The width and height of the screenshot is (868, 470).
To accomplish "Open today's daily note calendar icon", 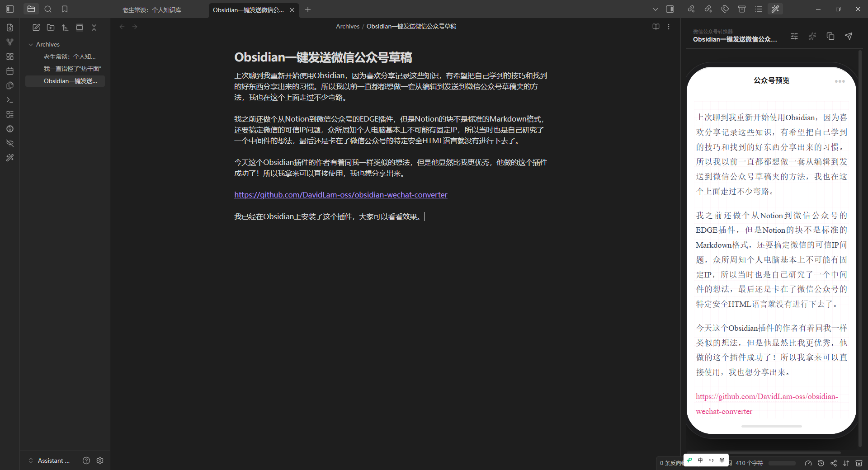I will [10, 71].
